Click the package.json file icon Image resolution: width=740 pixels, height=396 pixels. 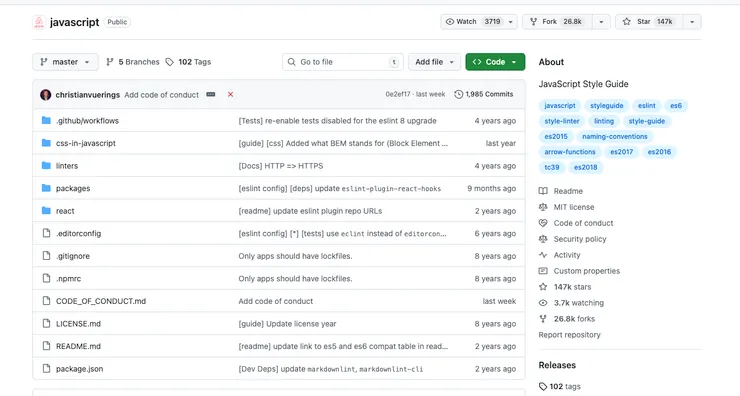click(46, 369)
